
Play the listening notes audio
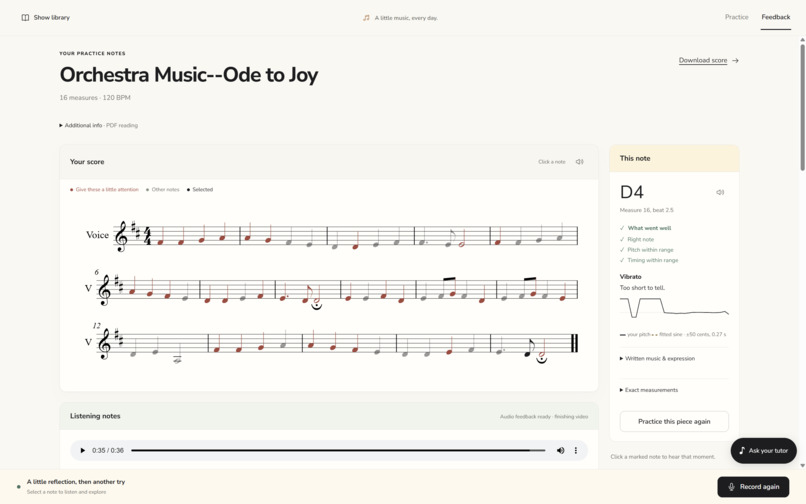[82, 451]
